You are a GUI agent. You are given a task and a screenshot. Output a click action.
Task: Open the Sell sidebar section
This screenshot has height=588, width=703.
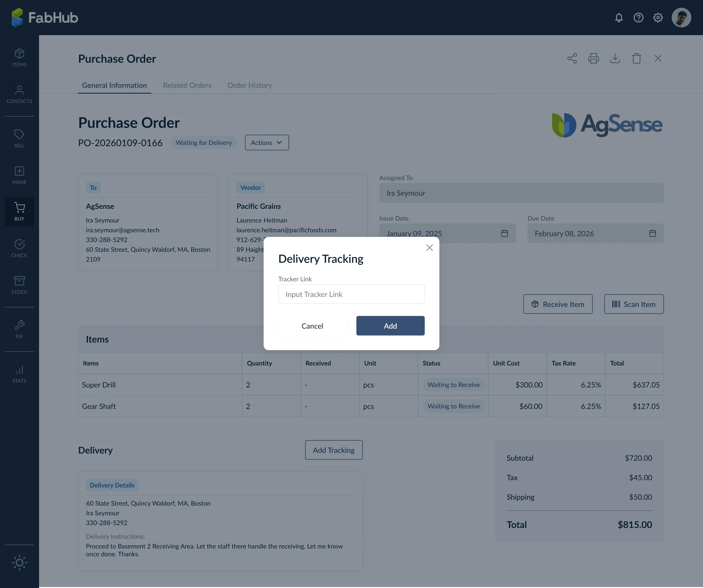[x=20, y=138]
